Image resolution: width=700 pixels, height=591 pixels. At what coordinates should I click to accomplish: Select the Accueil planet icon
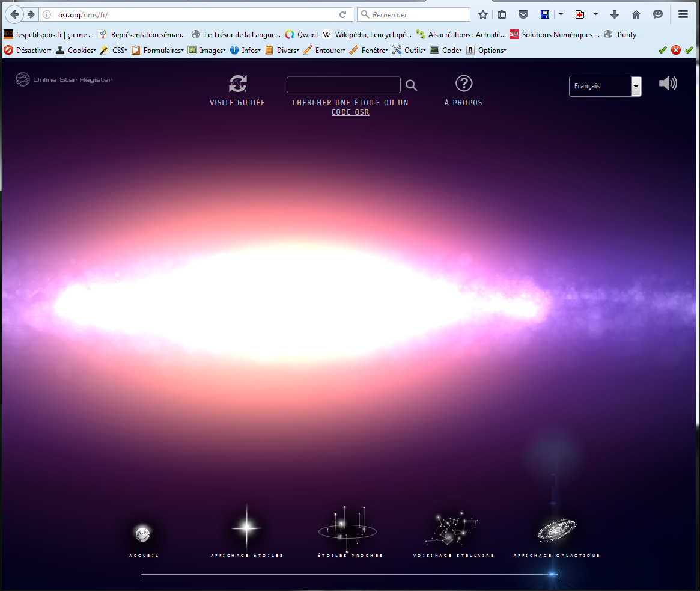click(143, 533)
